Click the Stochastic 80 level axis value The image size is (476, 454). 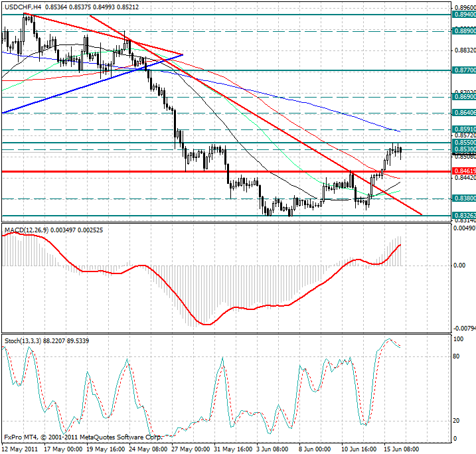click(x=456, y=356)
